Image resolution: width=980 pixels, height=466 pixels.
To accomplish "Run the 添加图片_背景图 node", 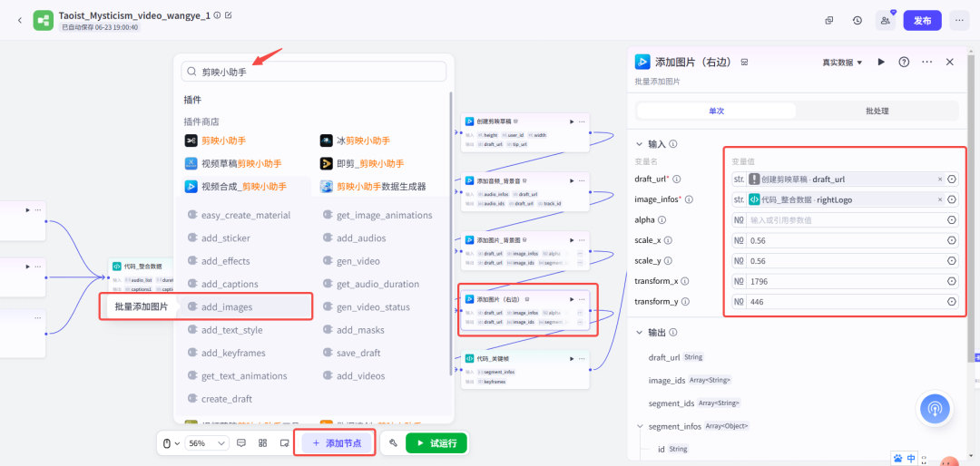I will (572, 239).
